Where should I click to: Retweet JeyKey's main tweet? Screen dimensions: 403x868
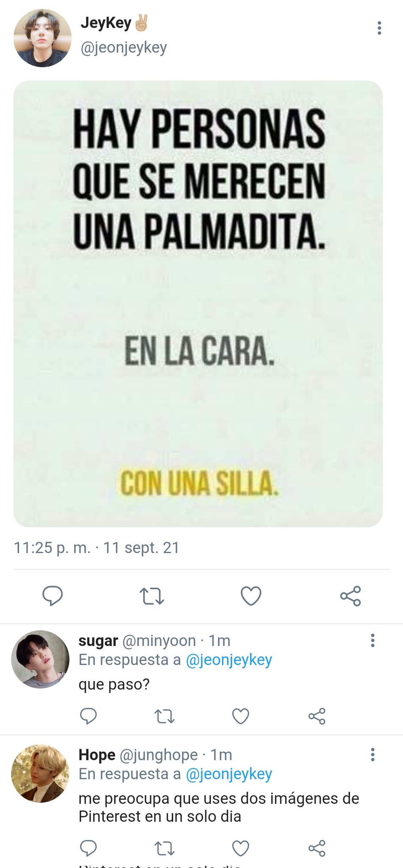click(x=152, y=596)
